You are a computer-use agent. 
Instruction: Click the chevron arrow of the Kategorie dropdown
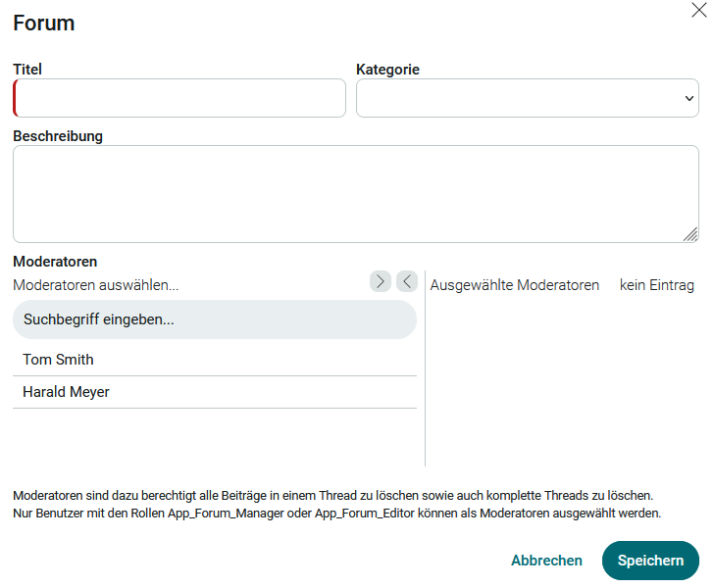688,98
